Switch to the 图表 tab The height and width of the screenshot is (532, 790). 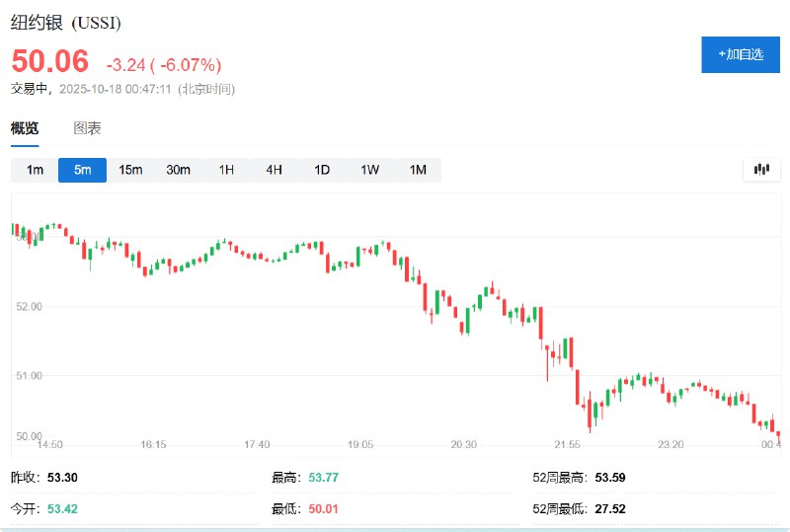pos(87,128)
